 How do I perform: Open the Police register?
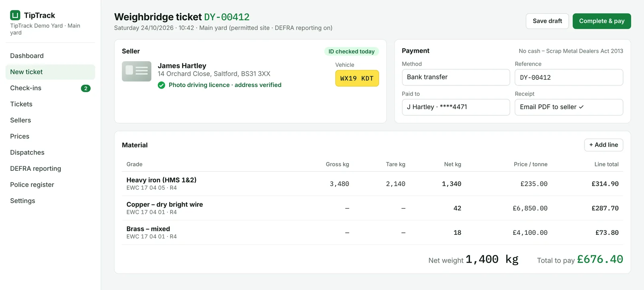click(x=50, y=184)
